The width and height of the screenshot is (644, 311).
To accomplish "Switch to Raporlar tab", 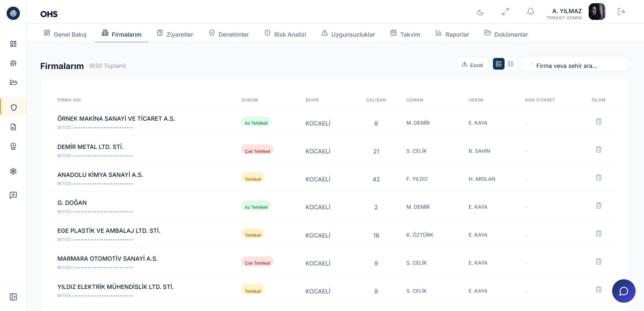I will click(452, 34).
